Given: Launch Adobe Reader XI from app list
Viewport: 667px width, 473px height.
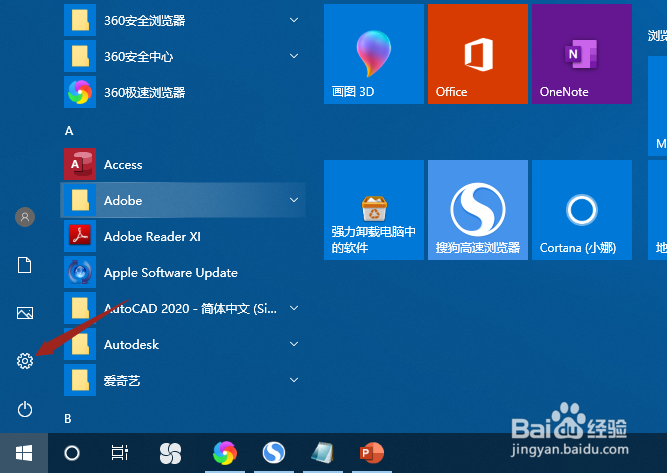Looking at the screenshot, I should (x=183, y=236).
